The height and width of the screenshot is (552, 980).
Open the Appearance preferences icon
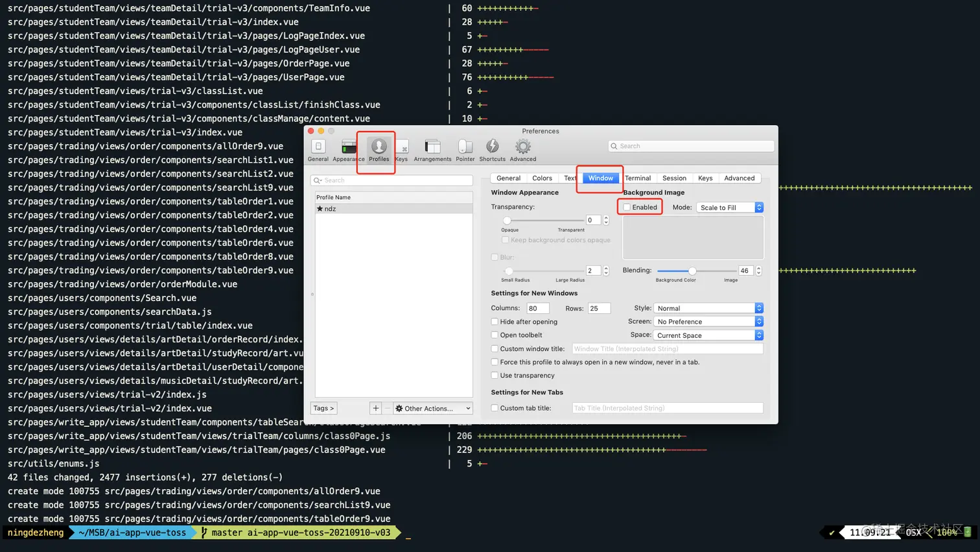point(349,150)
